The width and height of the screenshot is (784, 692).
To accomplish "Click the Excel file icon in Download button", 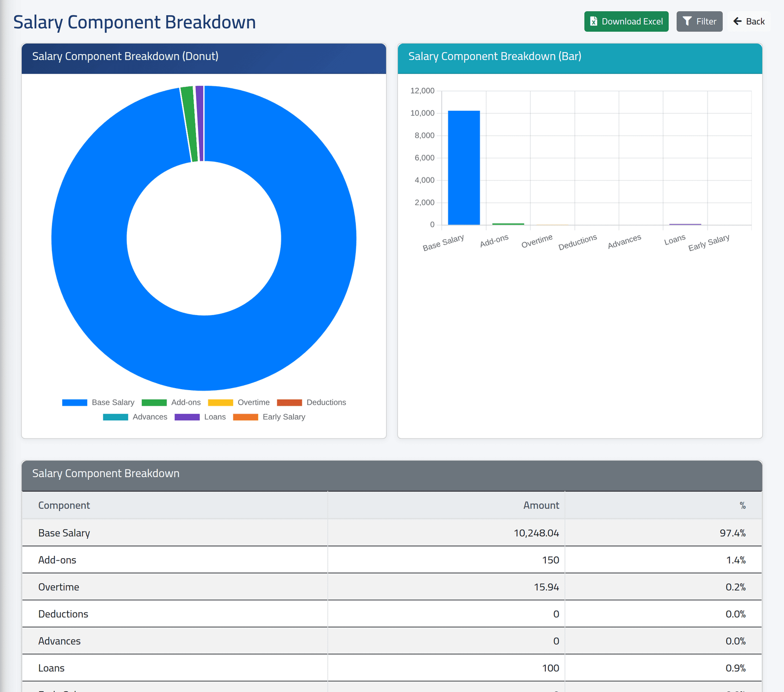I will (x=593, y=22).
